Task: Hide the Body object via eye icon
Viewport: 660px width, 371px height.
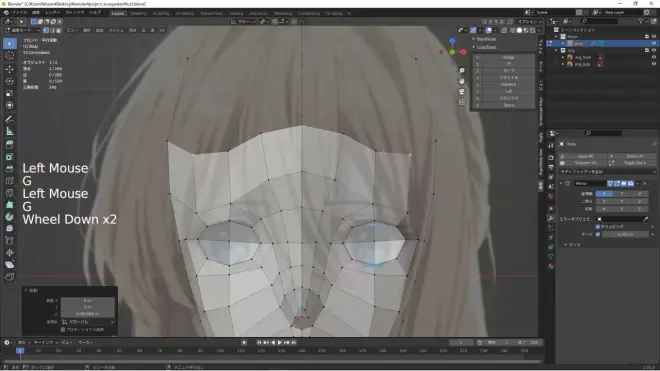Action: [654, 43]
